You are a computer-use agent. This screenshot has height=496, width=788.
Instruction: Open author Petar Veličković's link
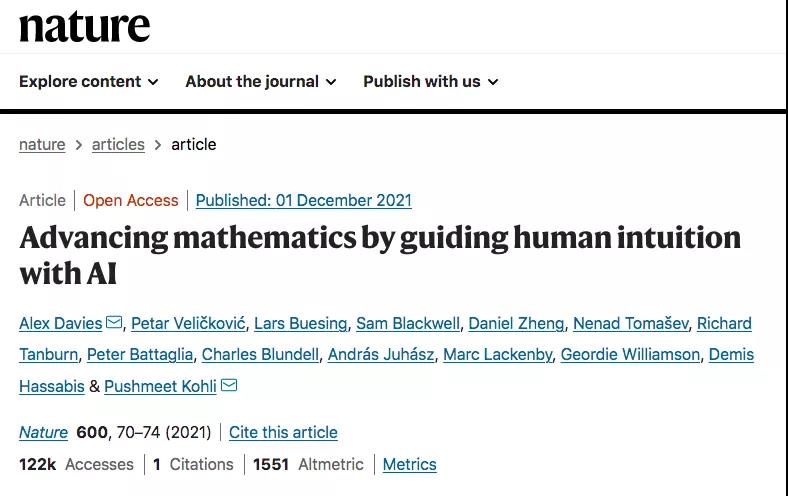pyautogui.click(x=188, y=324)
